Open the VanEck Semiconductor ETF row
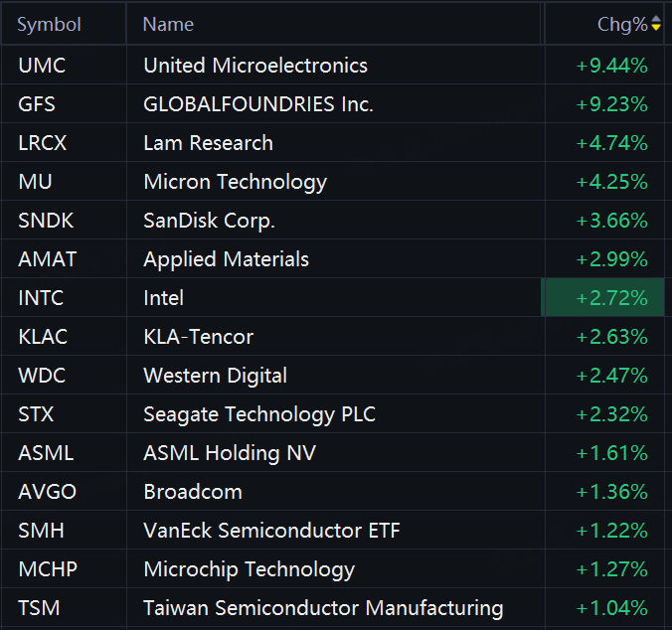This screenshot has height=630, width=672. pos(271,531)
